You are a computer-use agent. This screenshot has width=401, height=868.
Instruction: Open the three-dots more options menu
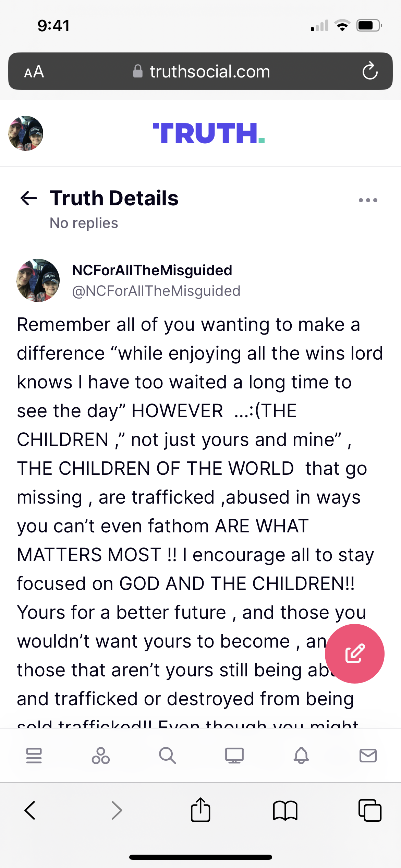pyautogui.click(x=368, y=200)
